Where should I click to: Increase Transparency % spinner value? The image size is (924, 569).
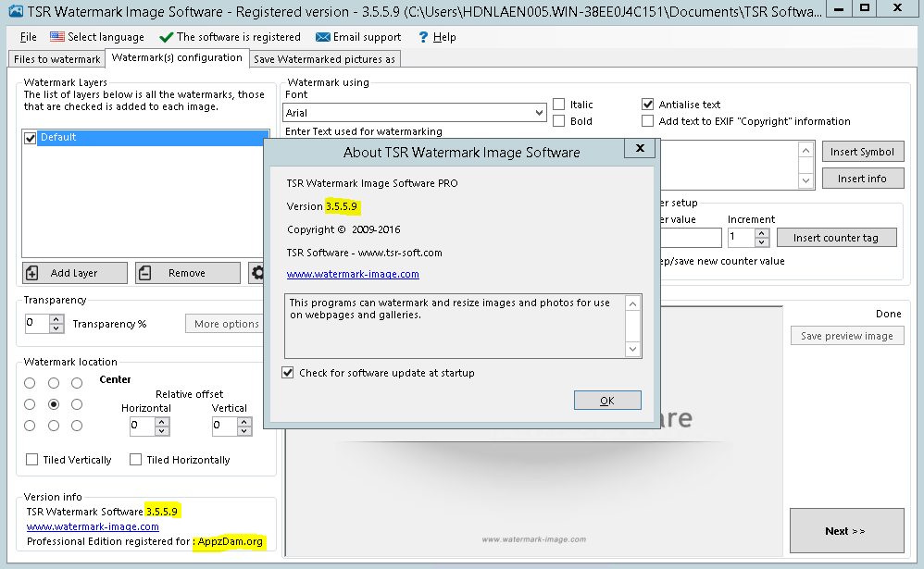(x=56, y=319)
